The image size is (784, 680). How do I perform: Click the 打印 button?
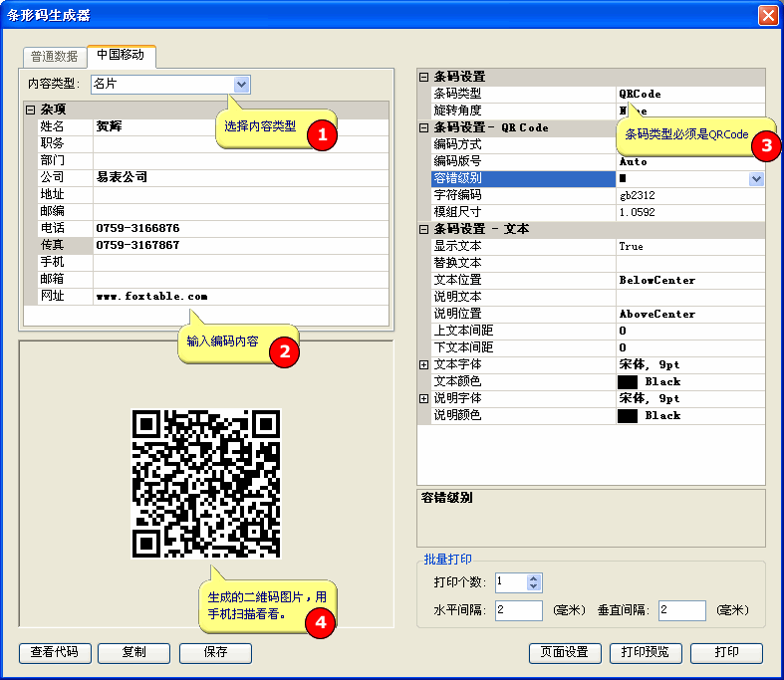pos(726,653)
